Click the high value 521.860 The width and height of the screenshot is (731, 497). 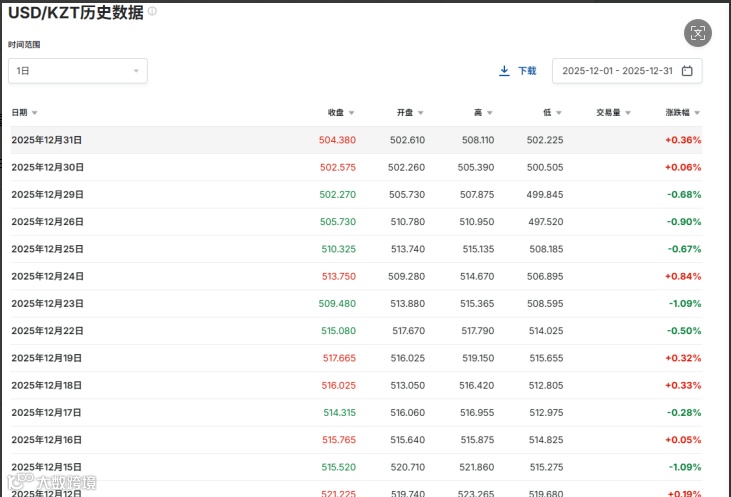coord(476,467)
